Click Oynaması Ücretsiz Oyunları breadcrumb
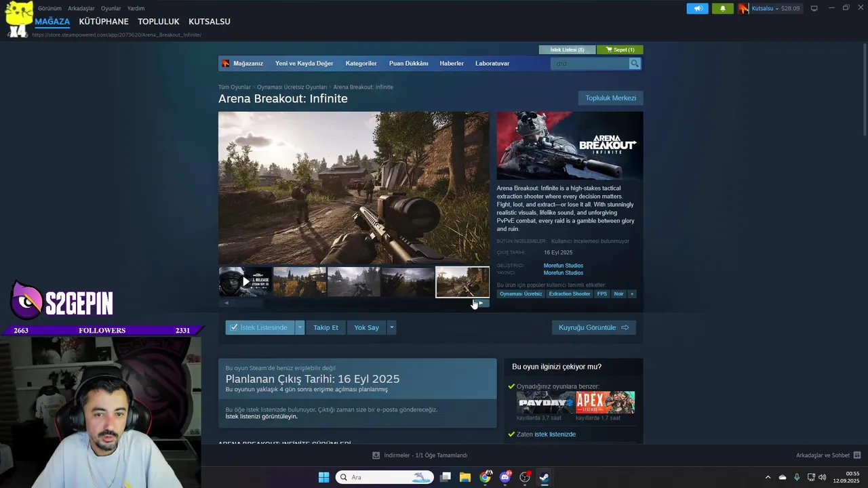This screenshot has width=868, height=488. pyautogui.click(x=292, y=87)
